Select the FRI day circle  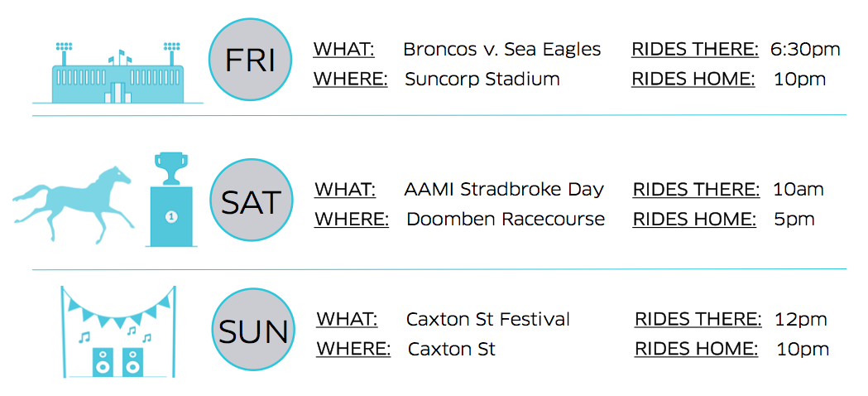250,60
